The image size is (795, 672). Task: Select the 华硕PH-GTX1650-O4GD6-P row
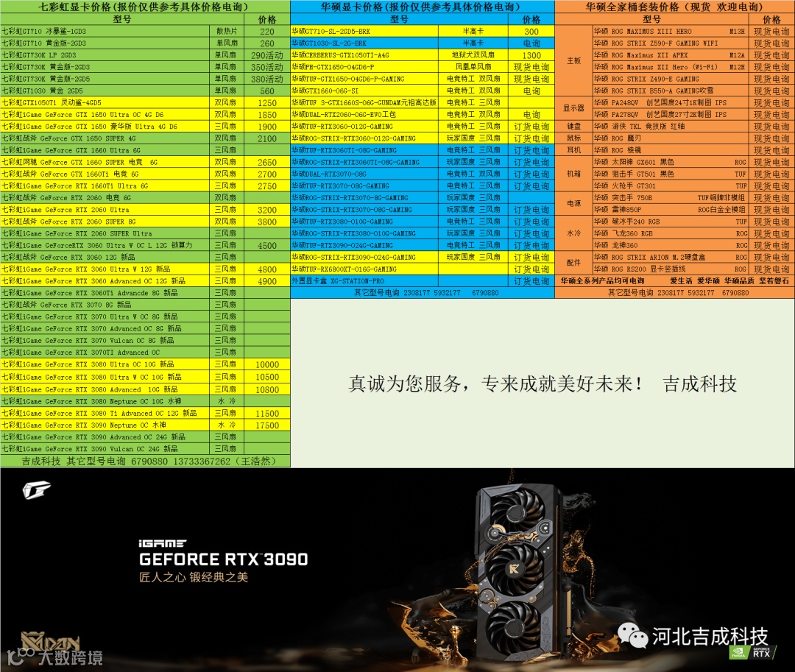[423, 67]
